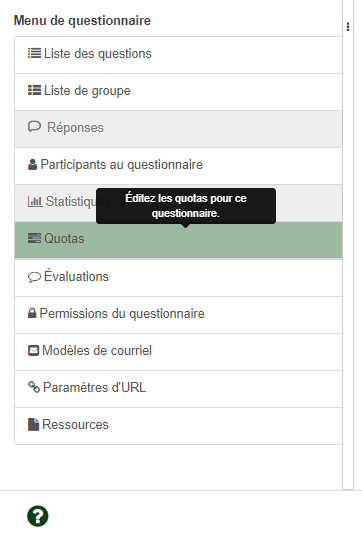
Task: Click the file icon beside Ressources
Action: [x=33, y=425]
